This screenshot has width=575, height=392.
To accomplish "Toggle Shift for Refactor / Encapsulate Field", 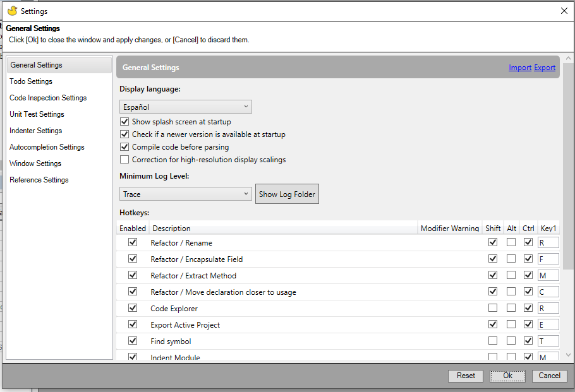I will pyautogui.click(x=493, y=259).
